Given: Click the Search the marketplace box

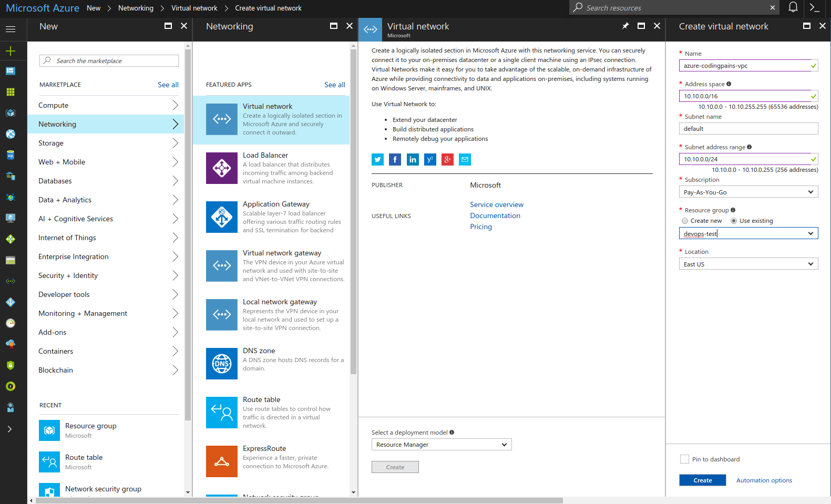Looking at the screenshot, I should coord(109,61).
